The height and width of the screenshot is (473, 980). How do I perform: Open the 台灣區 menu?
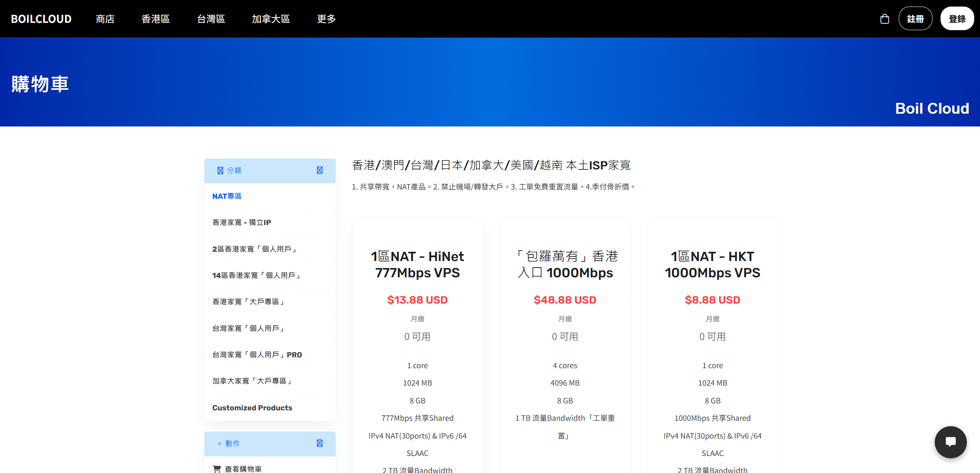point(211,19)
